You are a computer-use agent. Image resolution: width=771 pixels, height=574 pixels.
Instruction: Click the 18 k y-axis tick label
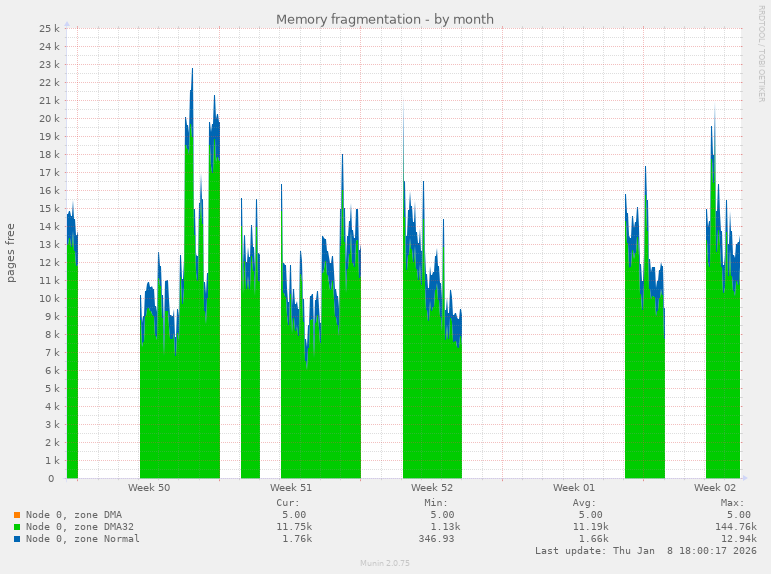50,154
